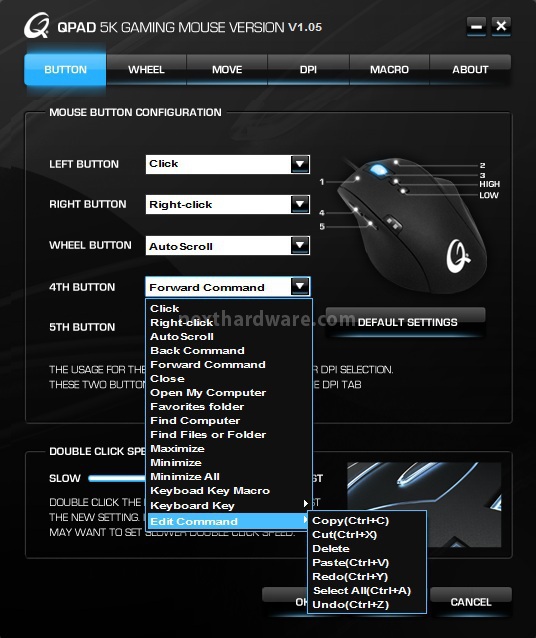Select the 'Close' option in list
Screen dimensions: 536x638
coord(229,378)
